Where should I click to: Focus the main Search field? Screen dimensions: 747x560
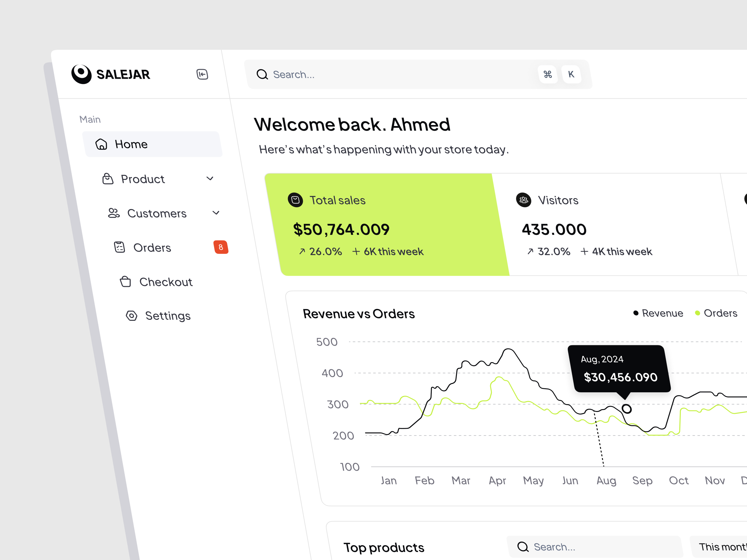point(419,74)
